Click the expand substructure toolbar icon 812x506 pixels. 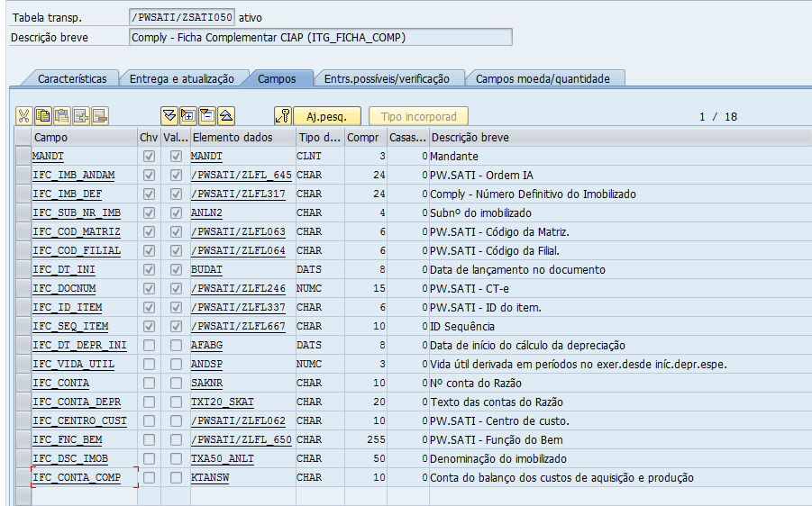pos(188,116)
